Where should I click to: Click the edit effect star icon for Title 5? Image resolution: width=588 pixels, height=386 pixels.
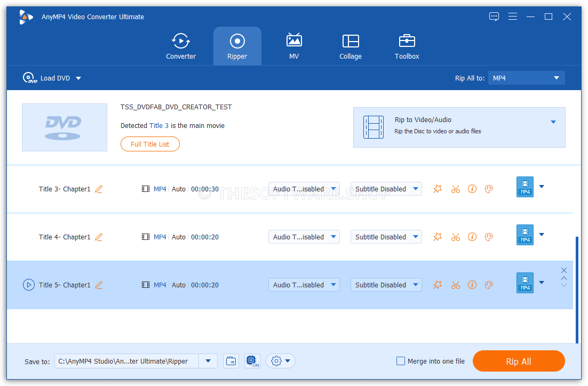[x=438, y=285]
